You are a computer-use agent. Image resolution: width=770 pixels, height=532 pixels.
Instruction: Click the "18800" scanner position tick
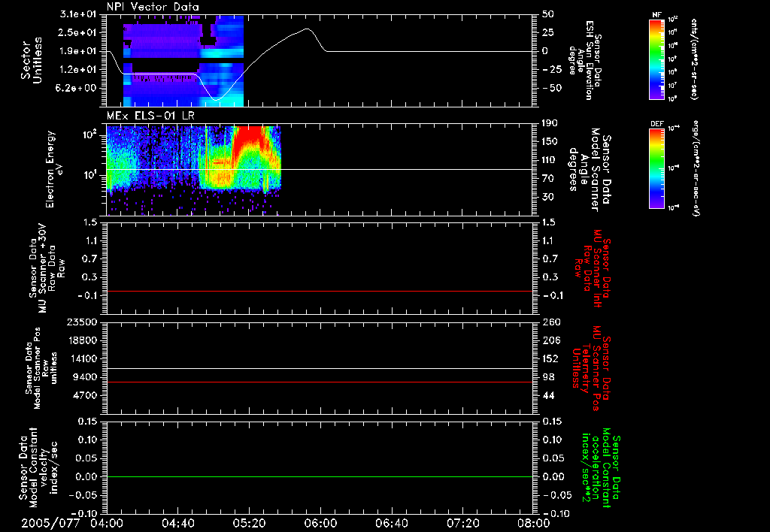point(81,340)
